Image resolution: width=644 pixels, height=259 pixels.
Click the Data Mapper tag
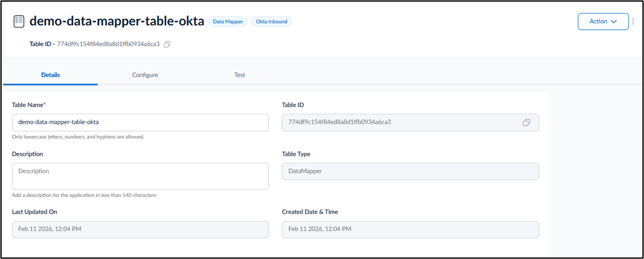[x=228, y=21]
